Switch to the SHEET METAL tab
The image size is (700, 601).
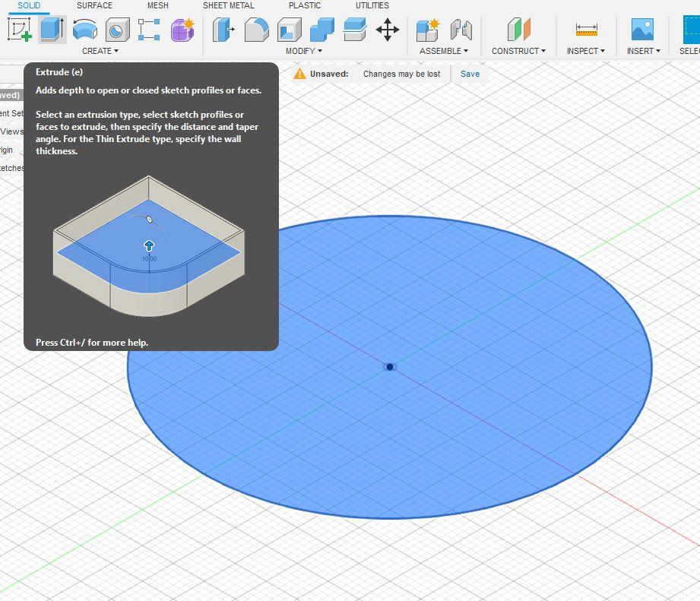228,5
